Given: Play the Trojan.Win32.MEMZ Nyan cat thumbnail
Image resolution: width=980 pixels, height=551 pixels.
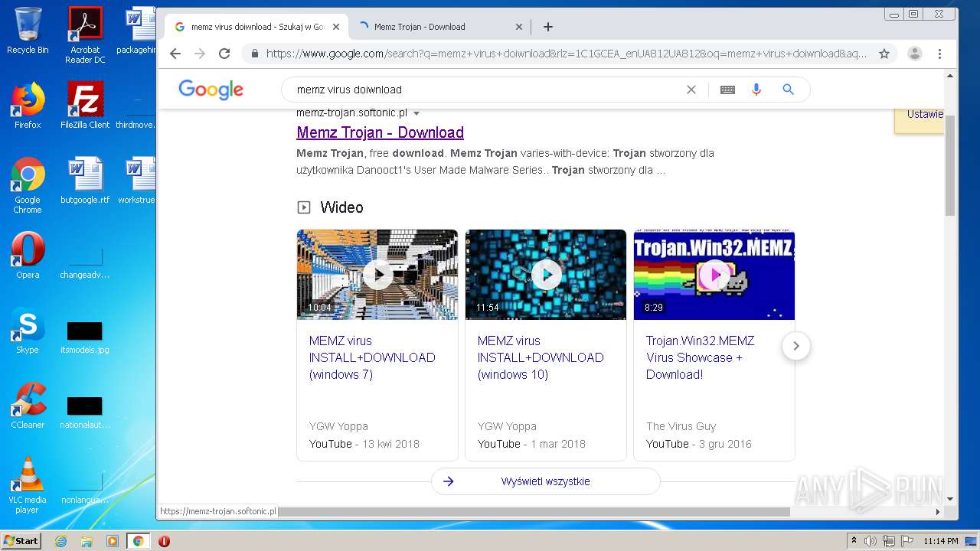Looking at the screenshot, I should 714,275.
